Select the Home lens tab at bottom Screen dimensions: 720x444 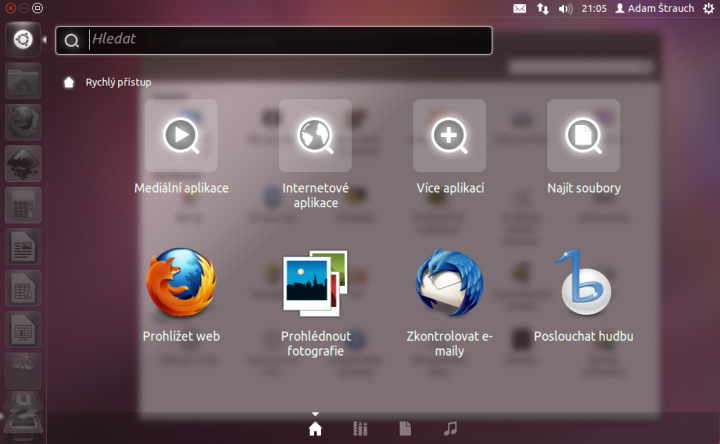[315, 429]
